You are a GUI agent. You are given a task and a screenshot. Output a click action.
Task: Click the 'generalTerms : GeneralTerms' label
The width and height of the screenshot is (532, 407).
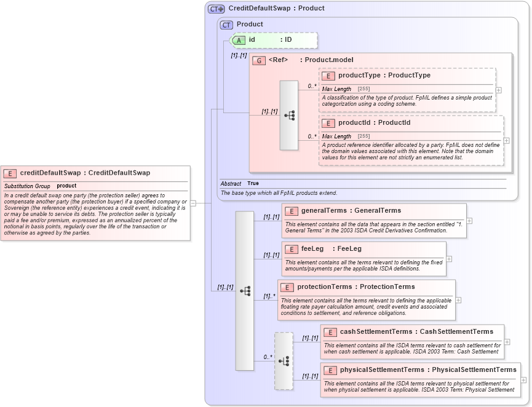351,211
